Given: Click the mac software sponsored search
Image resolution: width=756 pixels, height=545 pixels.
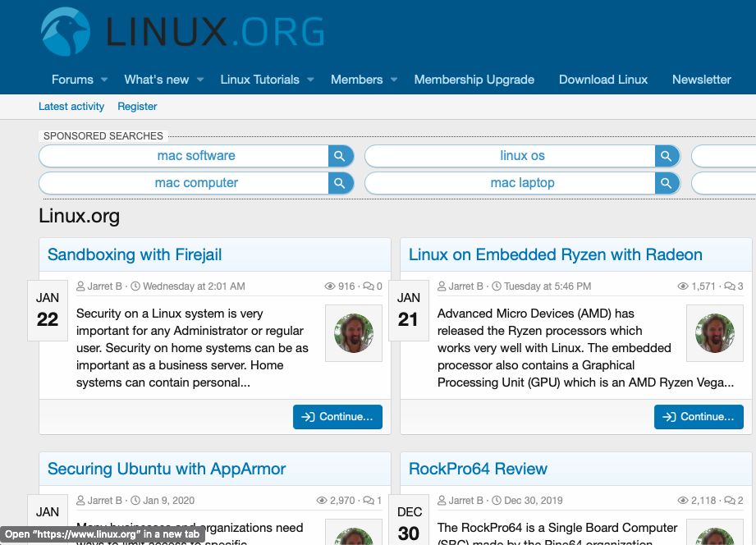Looking at the screenshot, I should coord(196,156).
